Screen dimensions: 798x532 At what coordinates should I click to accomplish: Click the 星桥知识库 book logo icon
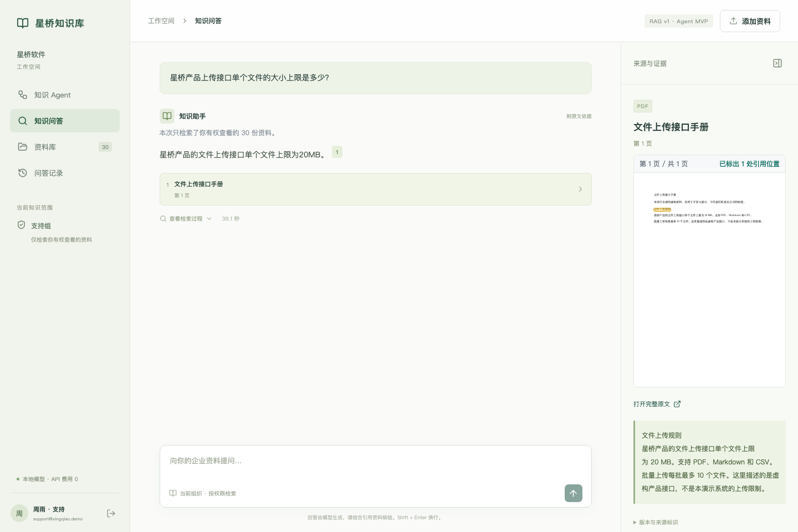[23, 23]
